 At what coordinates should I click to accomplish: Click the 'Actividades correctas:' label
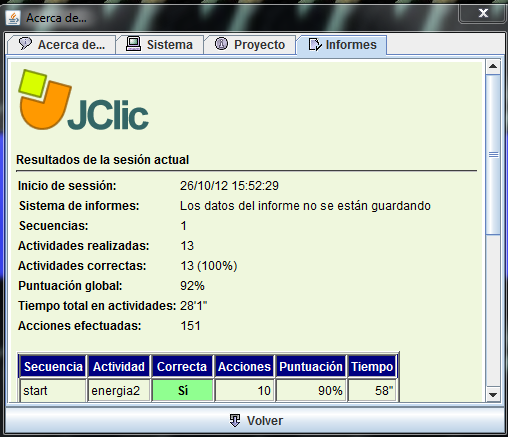tap(82, 266)
